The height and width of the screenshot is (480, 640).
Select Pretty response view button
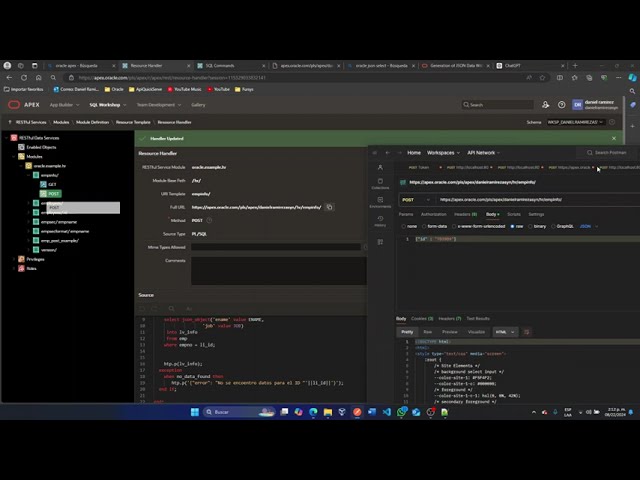407,332
